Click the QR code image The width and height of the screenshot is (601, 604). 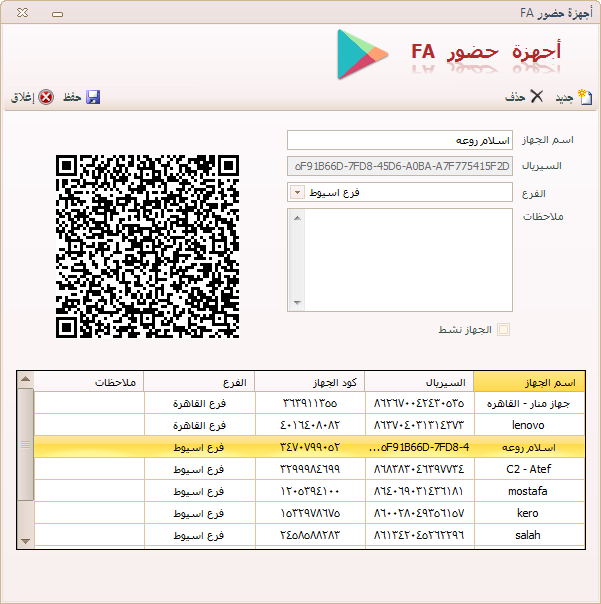[x=147, y=247]
